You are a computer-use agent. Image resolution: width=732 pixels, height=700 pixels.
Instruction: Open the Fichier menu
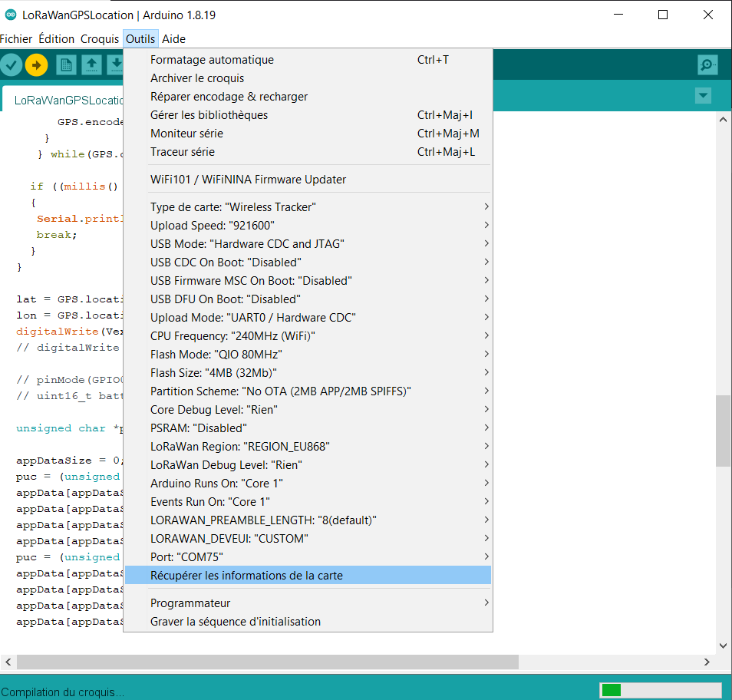pos(16,38)
